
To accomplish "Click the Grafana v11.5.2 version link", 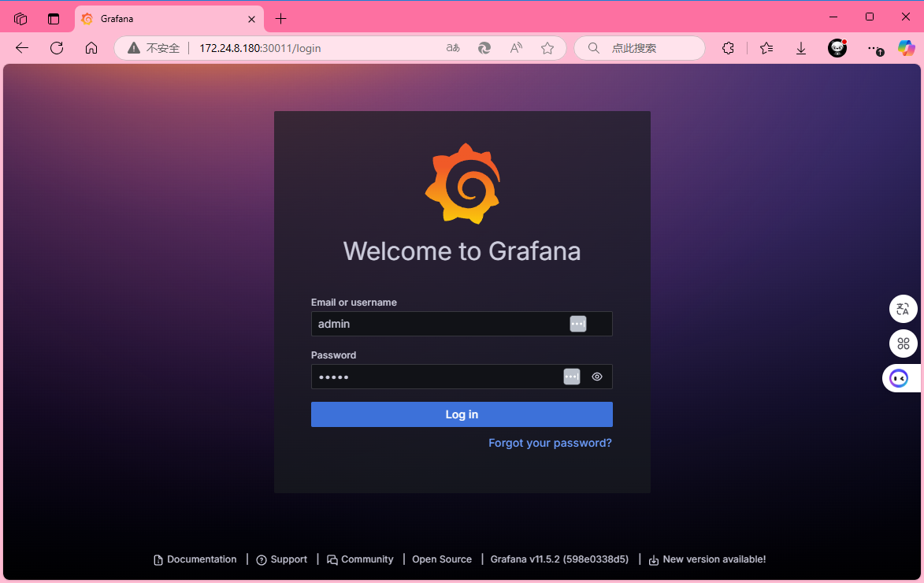I will [x=559, y=559].
